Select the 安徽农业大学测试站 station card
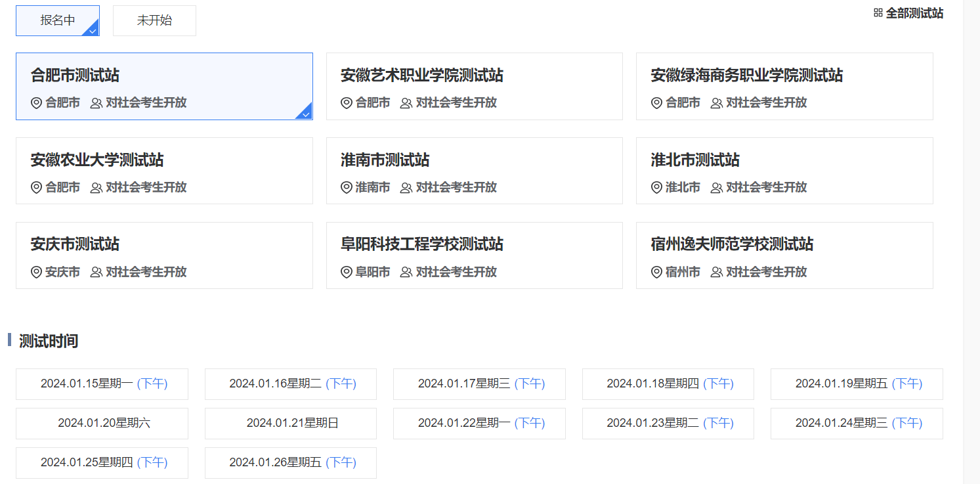Viewport: 980px width, 484px height. click(164, 171)
